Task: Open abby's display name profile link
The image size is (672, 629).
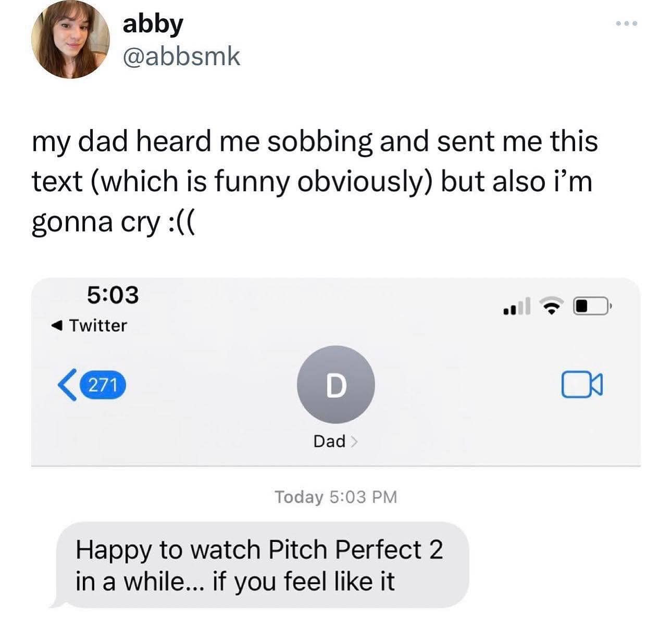Action: click(x=153, y=24)
